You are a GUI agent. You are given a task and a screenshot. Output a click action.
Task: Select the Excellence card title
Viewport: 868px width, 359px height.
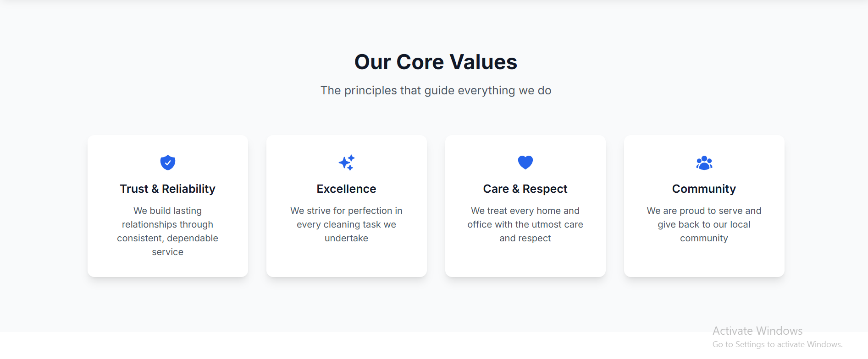(347, 189)
